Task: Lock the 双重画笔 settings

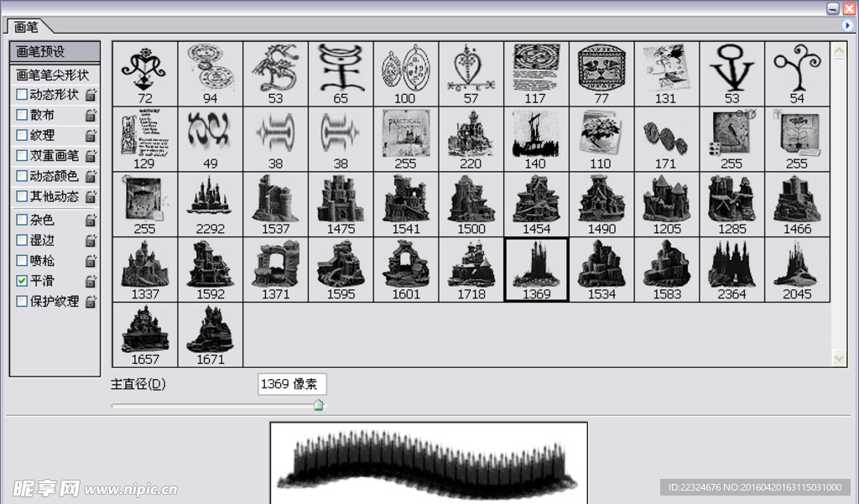Action: [90, 156]
